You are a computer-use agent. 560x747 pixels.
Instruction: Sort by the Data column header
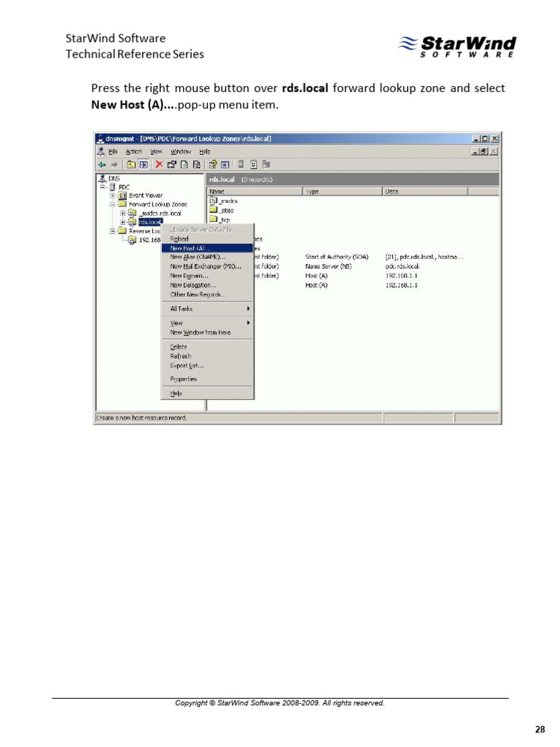pos(425,192)
